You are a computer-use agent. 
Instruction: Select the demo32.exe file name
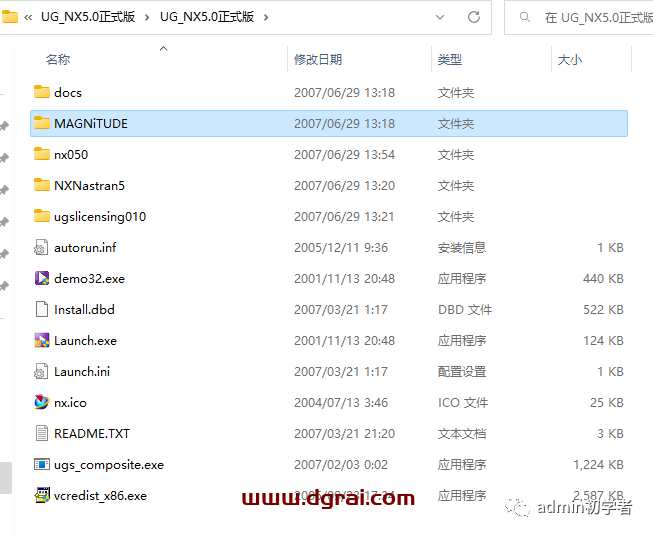point(90,279)
